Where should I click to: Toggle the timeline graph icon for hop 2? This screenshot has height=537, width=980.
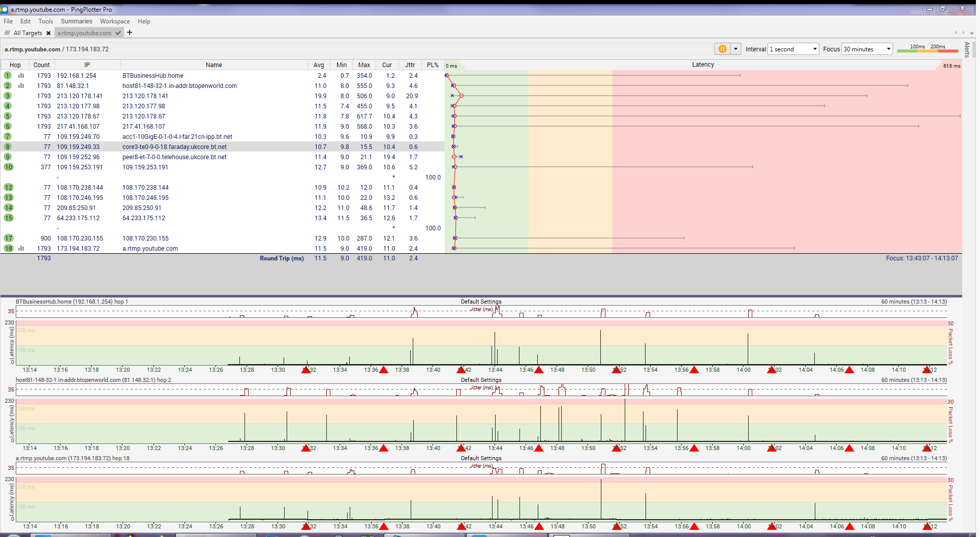21,85
